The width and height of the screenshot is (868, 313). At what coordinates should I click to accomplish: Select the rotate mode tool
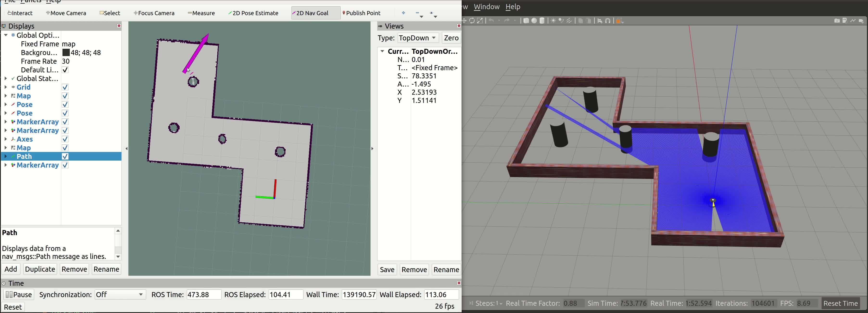tap(472, 21)
